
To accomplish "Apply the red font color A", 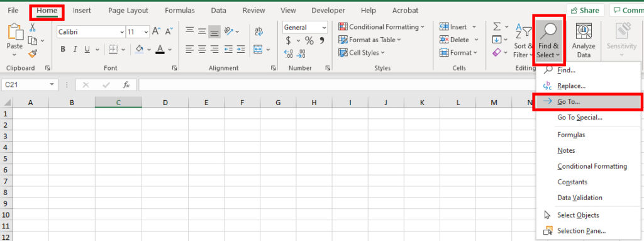I will click(x=160, y=49).
